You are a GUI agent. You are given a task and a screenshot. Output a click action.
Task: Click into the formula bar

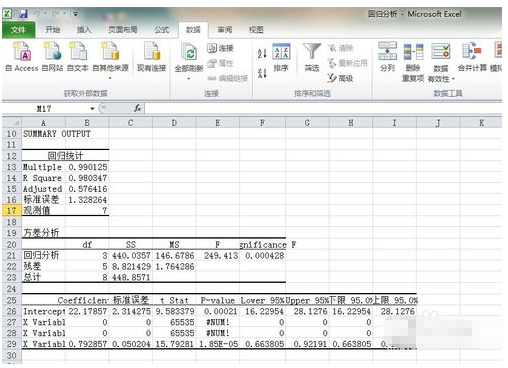click(x=323, y=109)
